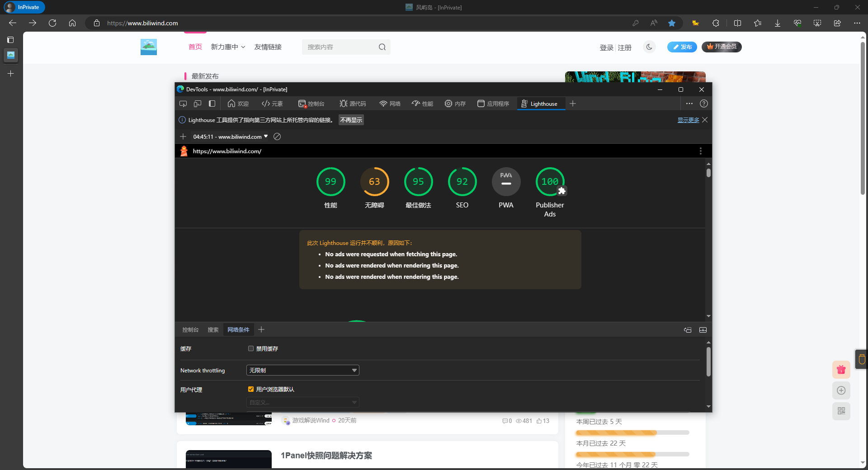This screenshot has height=470, width=868.
Task: Expand the 新力惠中 menu
Action: point(228,47)
